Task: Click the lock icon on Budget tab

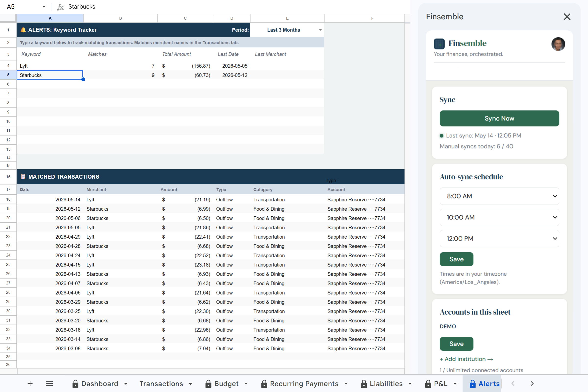Action: 208,384
